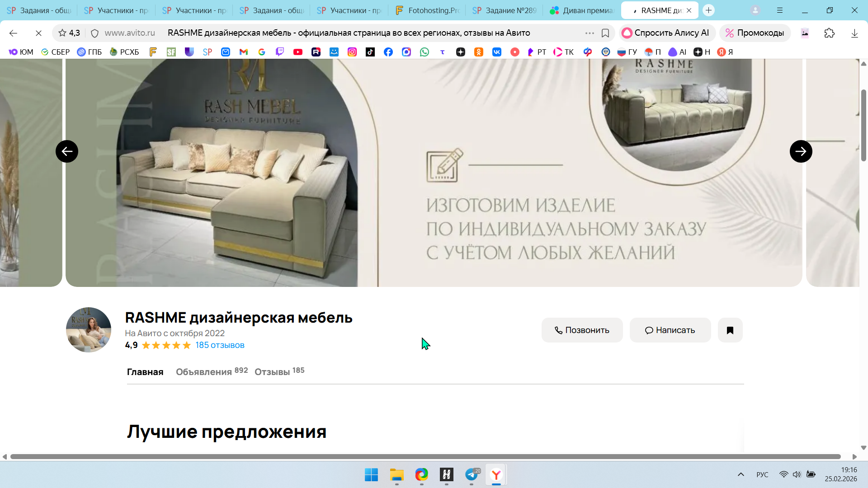Expand the system tray hidden icons chevron
The image size is (868, 488).
click(741, 474)
